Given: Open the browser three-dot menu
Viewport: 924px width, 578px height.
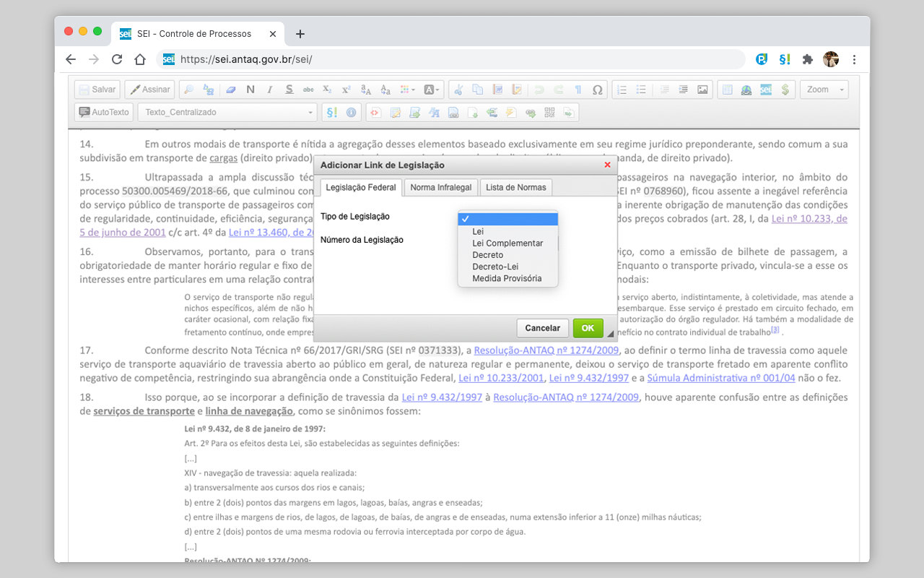Looking at the screenshot, I should pos(854,59).
